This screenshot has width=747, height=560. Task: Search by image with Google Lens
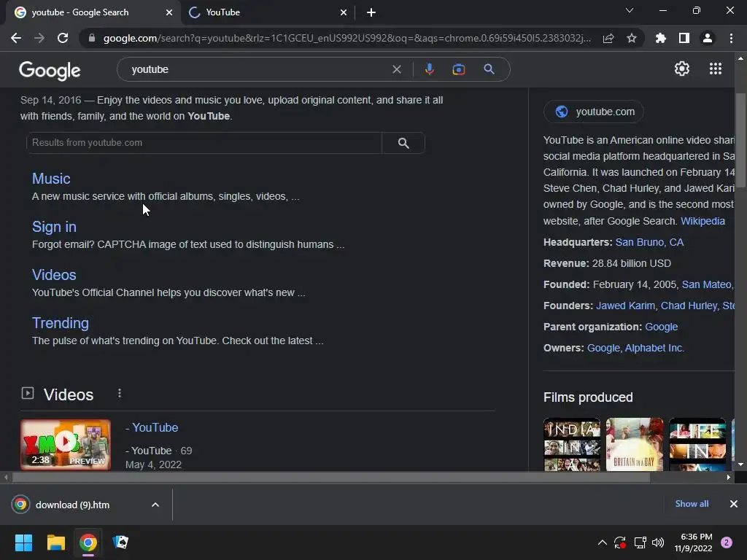click(x=459, y=69)
